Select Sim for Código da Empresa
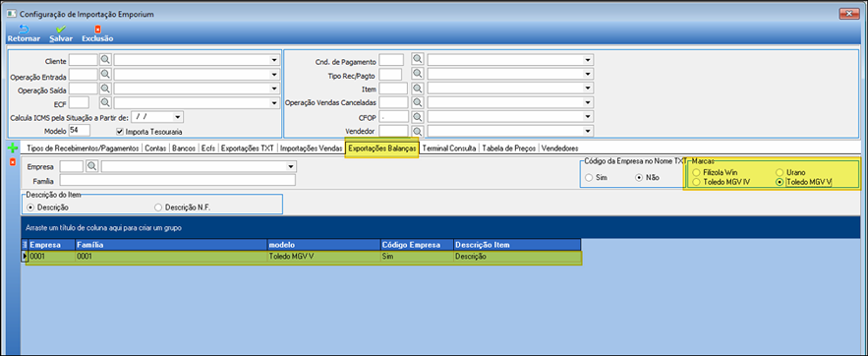The height and width of the screenshot is (356, 868). (589, 178)
